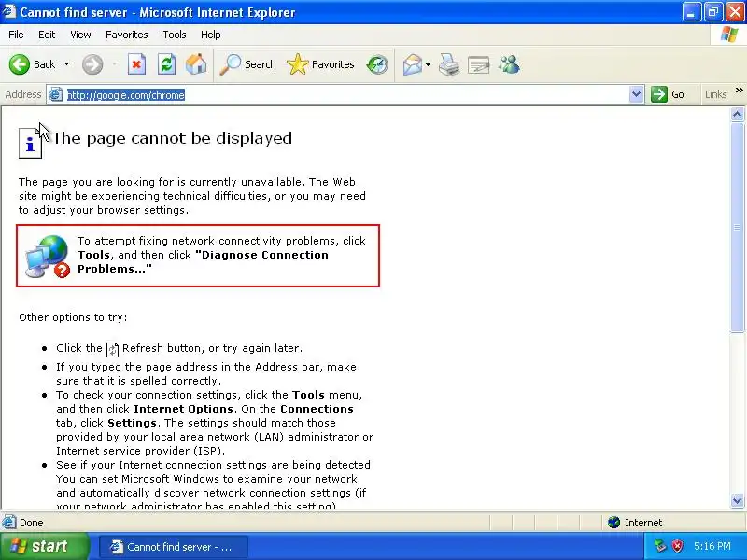Restore down the Internet Explorer window
This screenshot has height=560, width=747.
coord(713,12)
